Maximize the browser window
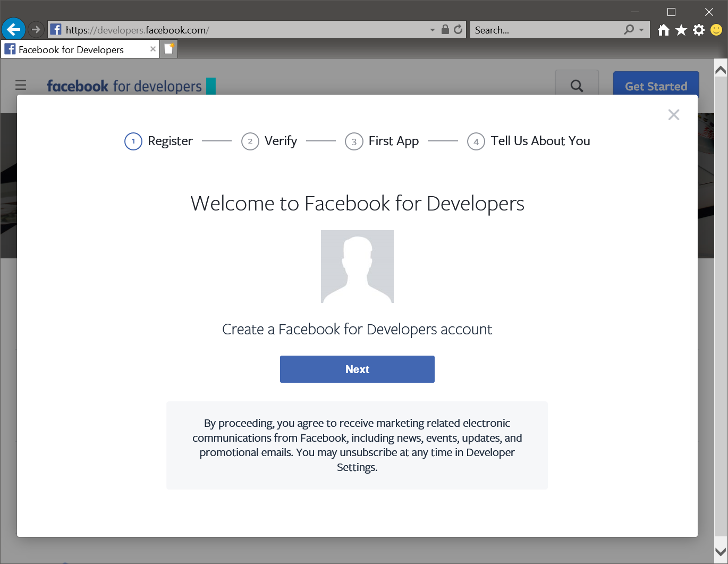The image size is (728, 564). 672,12
